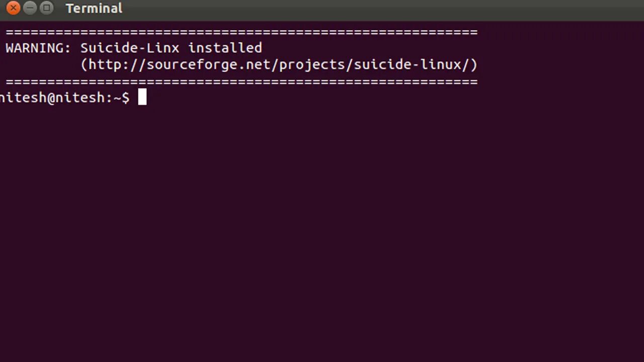Click the bottom row of equals signs

[x=242, y=81]
